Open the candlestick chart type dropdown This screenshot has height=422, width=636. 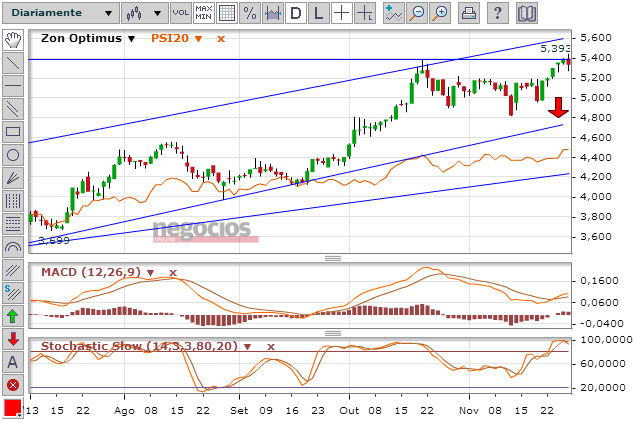click(144, 13)
